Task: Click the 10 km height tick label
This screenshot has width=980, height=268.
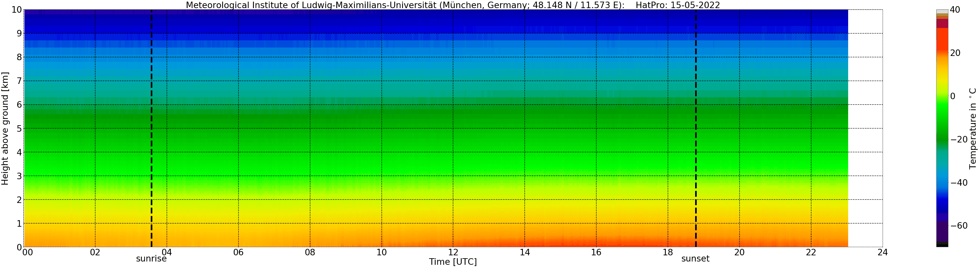Action: 17,10
